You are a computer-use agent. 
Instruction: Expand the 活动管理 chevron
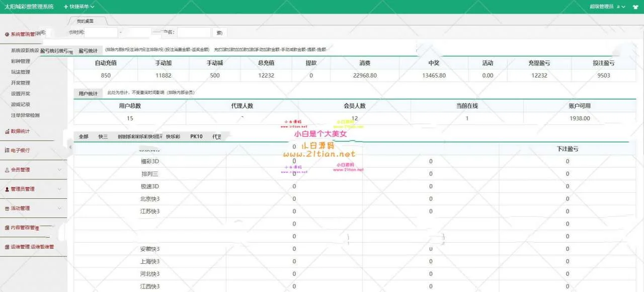(59, 208)
